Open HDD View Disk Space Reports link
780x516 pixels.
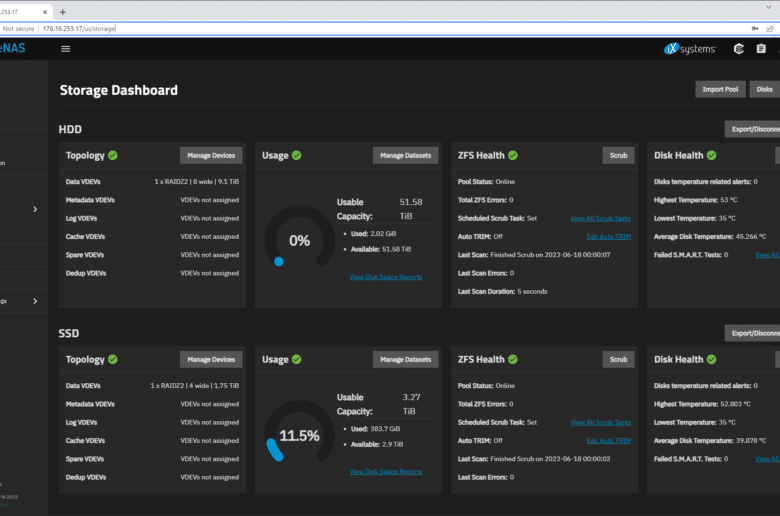click(x=386, y=277)
